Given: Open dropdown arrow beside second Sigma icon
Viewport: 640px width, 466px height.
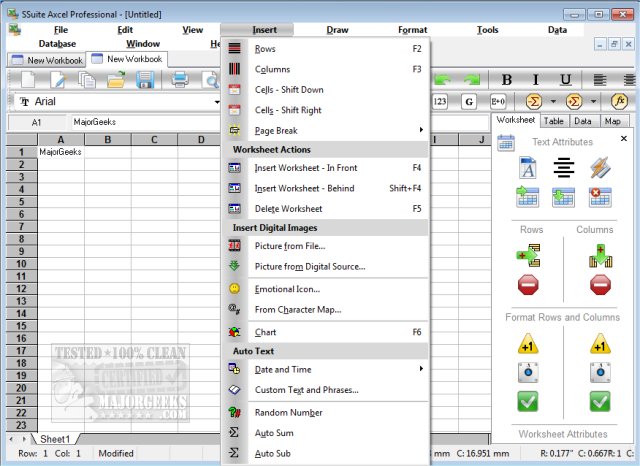Looking at the screenshot, I should tap(593, 101).
